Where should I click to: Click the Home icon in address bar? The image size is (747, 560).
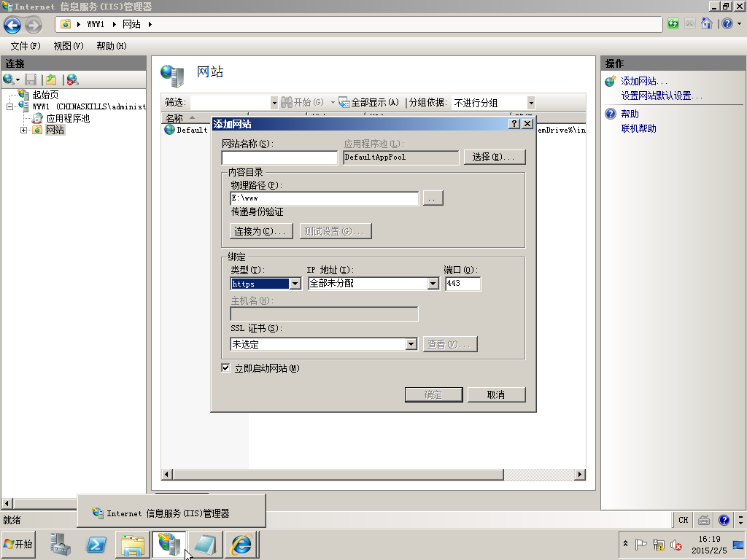[706, 24]
